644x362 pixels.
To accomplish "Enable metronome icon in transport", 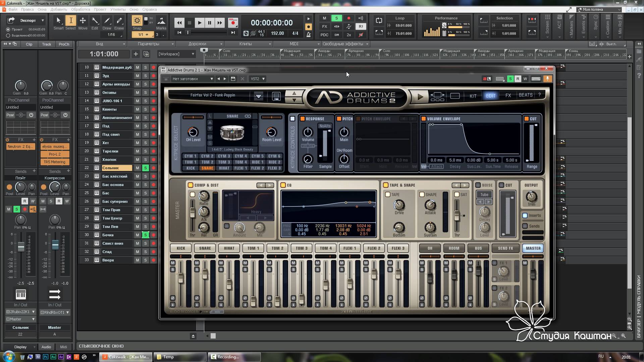I will 309,34.
